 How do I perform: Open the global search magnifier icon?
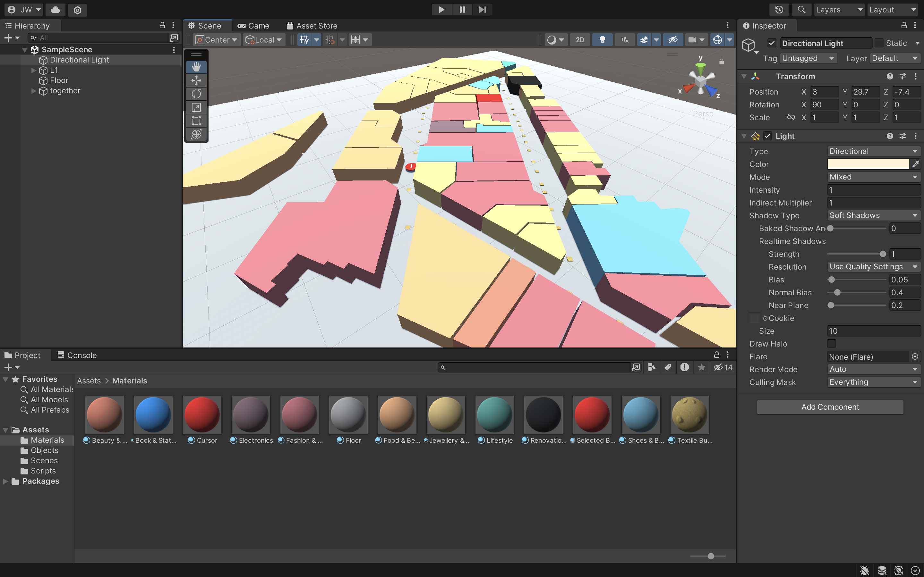click(801, 10)
